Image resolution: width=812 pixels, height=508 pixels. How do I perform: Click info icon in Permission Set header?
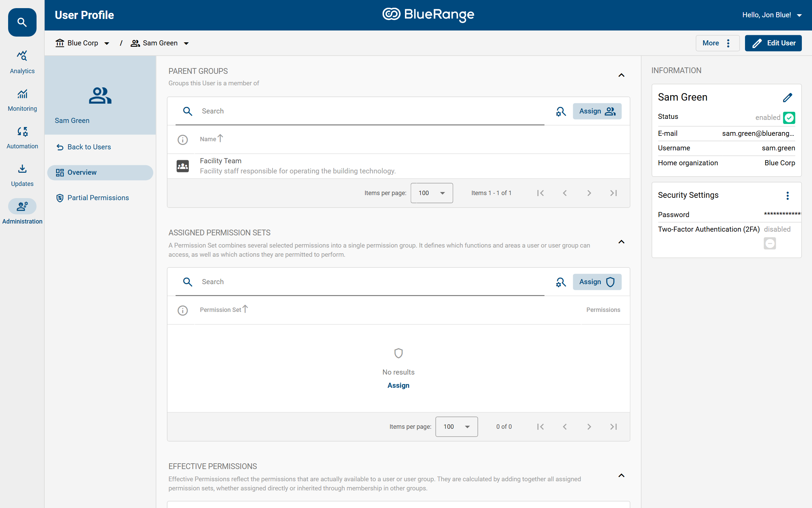[183, 310]
